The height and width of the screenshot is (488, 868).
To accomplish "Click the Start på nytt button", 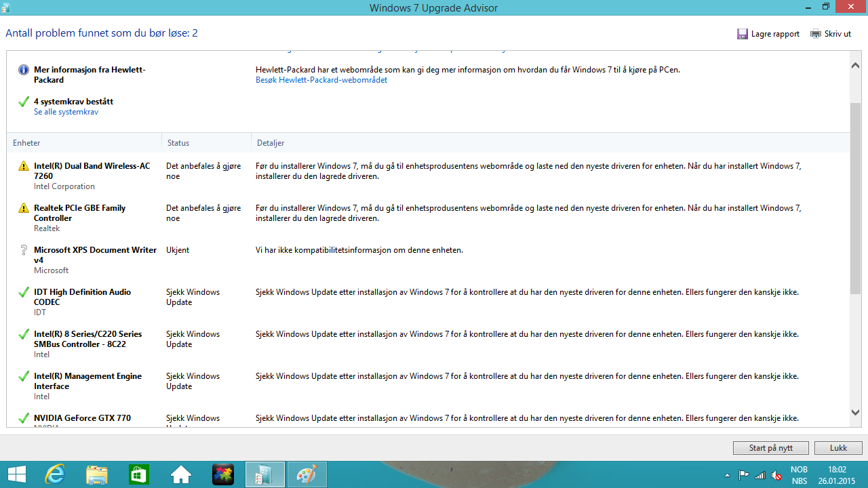I will point(771,448).
